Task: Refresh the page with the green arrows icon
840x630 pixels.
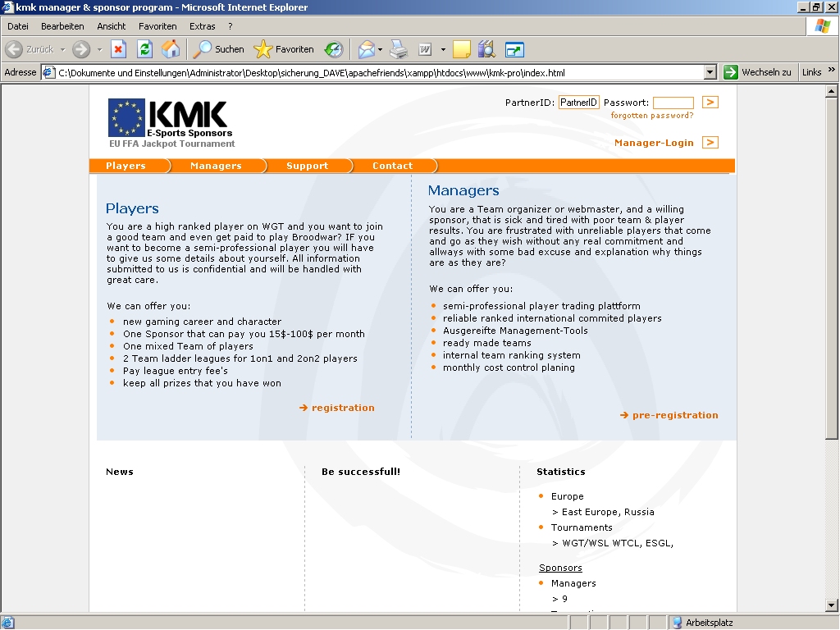Action: [144, 49]
